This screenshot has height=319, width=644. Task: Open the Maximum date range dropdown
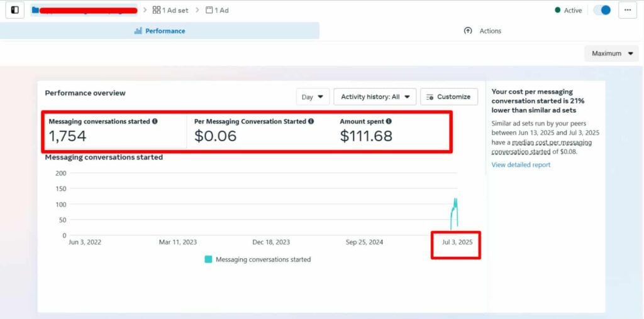coord(611,53)
